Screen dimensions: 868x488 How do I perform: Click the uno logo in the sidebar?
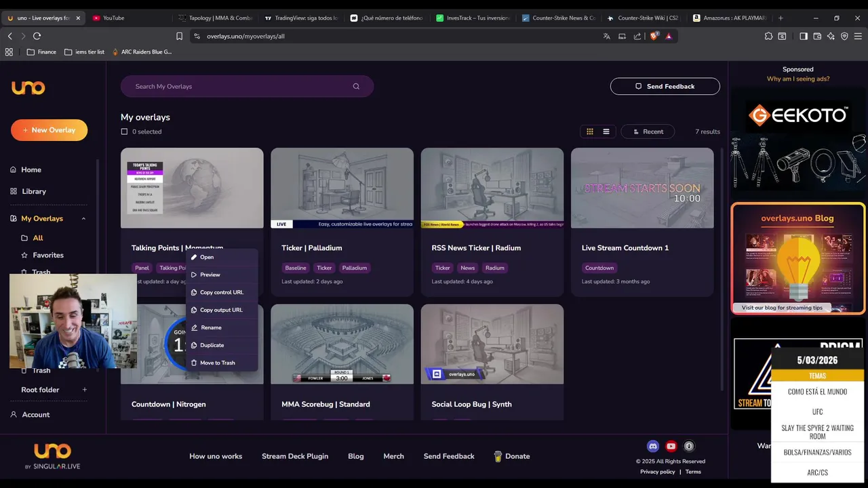click(28, 87)
